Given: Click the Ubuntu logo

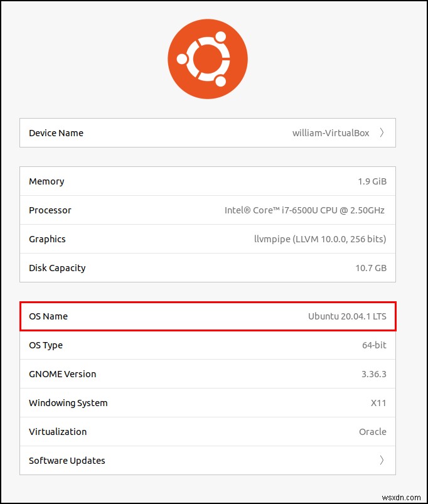Looking at the screenshot, I should tap(208, 59).
